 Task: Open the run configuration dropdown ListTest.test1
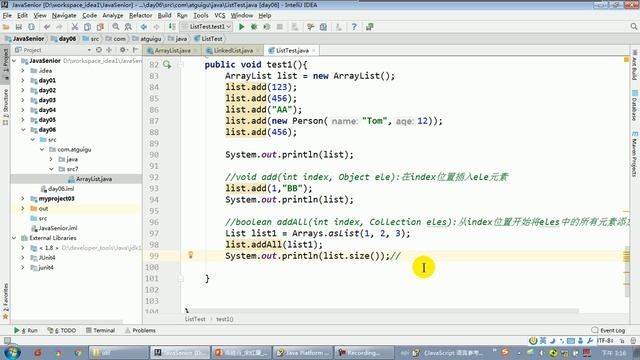tap(207, 27)
